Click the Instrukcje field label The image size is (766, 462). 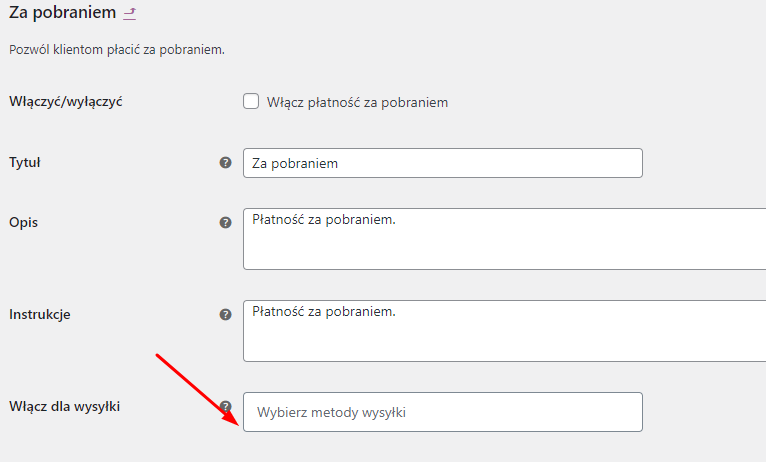40,315
